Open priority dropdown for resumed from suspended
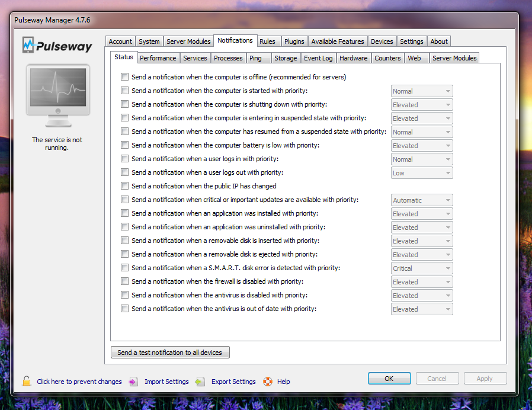This screenshot has width=532, height=410. click(422, 132)
